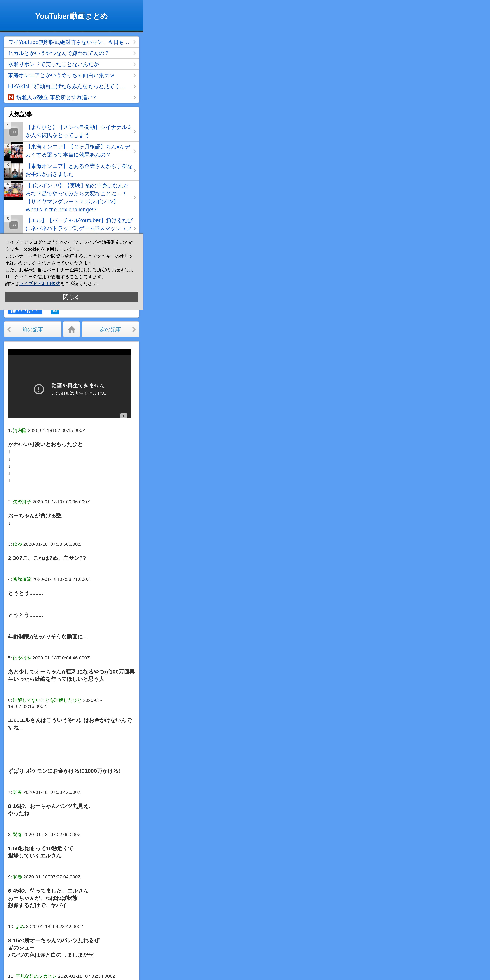490x980 pixels.
Task: Go to 次の記事 next article
Action: (x=110, y=329)
